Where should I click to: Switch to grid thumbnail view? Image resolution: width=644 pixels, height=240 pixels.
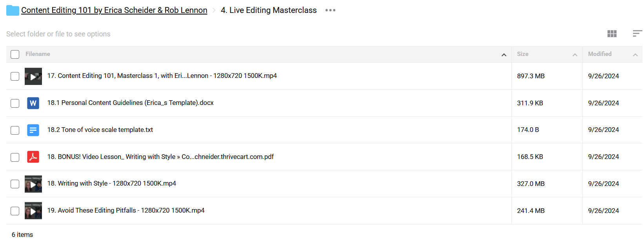tap(612, 34)
